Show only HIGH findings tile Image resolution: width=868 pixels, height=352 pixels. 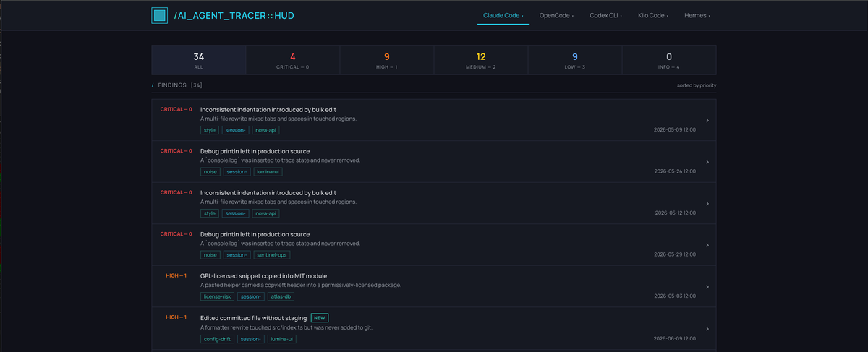(x=387, y=60)
